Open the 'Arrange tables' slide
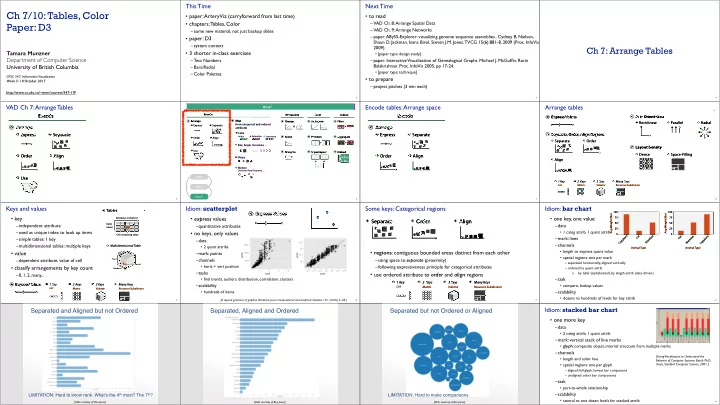The width and height of the screenshot is (720, 405). click(x=630, y=152)
